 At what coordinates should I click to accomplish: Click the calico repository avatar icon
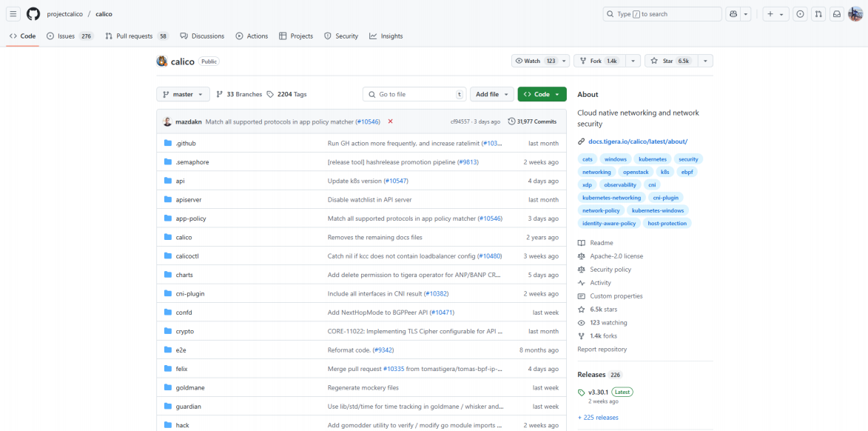click(x=161, y=61)
